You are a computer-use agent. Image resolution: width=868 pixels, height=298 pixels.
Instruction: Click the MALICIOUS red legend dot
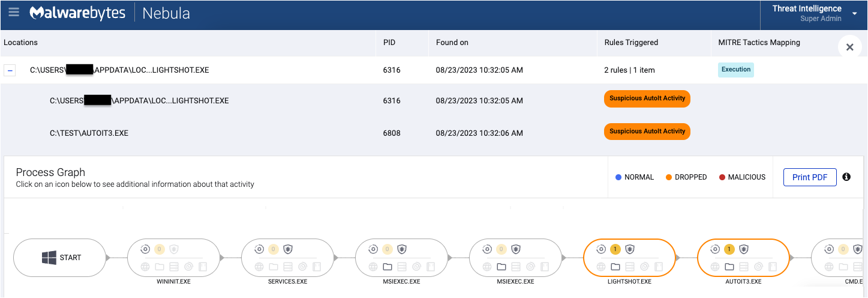point(722,177)
